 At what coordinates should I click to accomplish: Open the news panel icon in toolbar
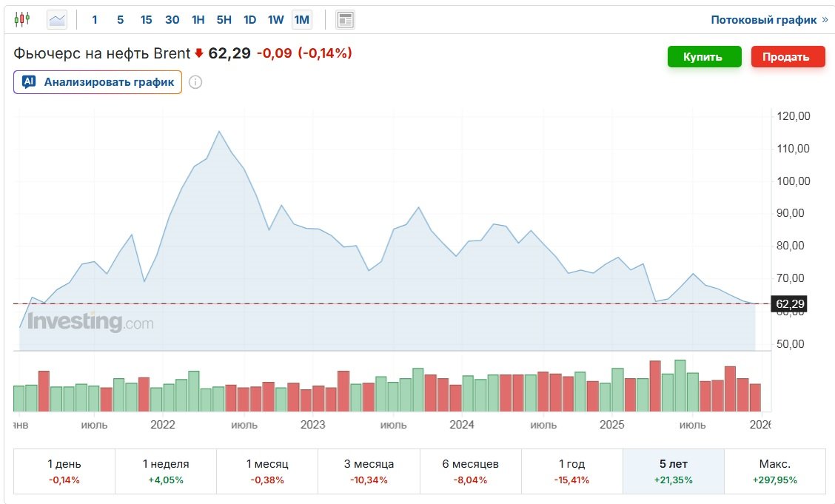[345, 19]
